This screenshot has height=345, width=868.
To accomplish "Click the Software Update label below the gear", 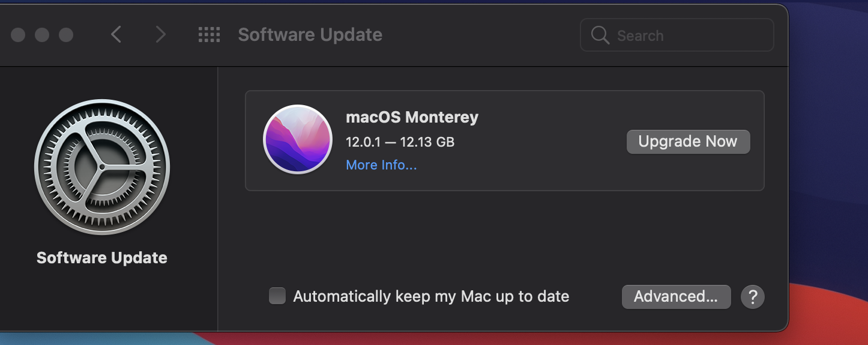I will pos(102,258).
